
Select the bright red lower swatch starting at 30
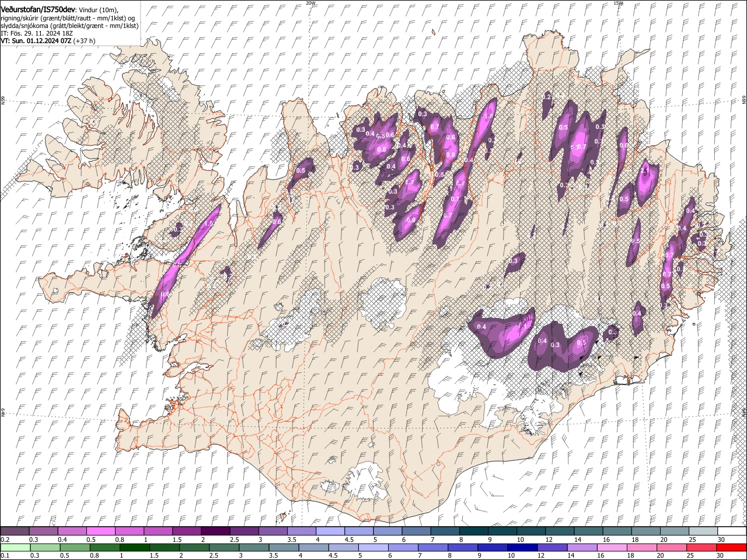731,547
